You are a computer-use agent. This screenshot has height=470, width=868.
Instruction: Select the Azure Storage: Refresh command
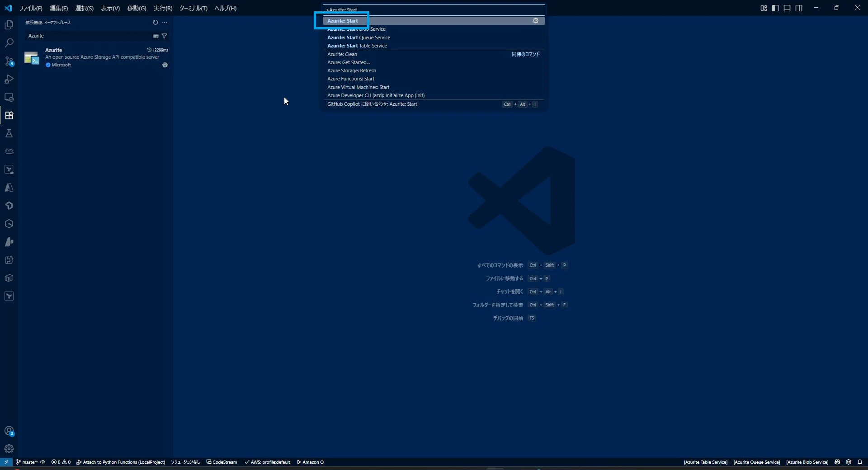click(434, 70)
